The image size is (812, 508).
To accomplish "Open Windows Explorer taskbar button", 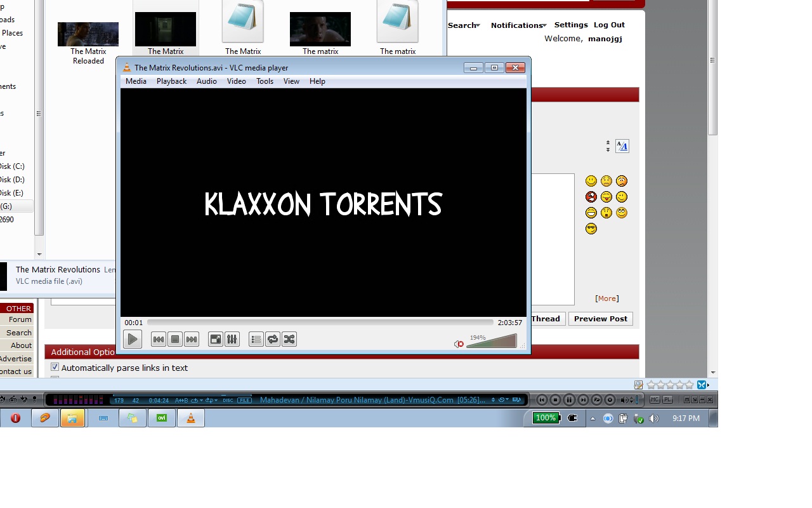I will (72, 418).
